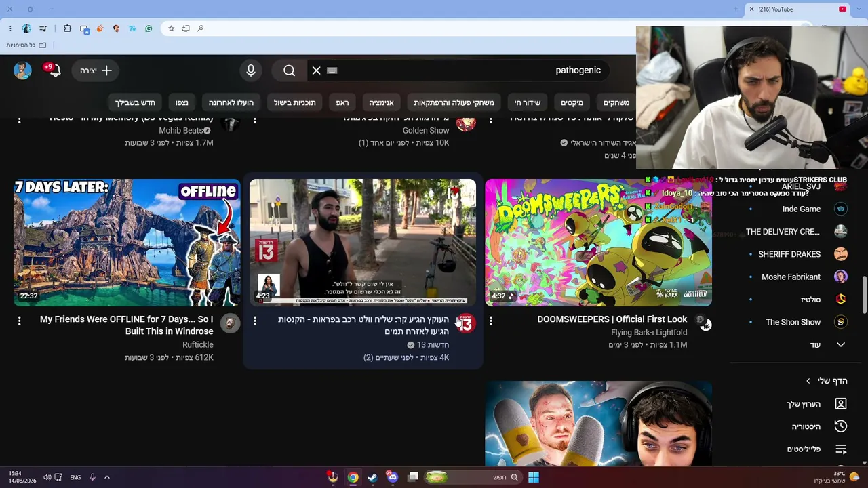Open Discord from the taskbar
The image size is (868, 488).
392,477
